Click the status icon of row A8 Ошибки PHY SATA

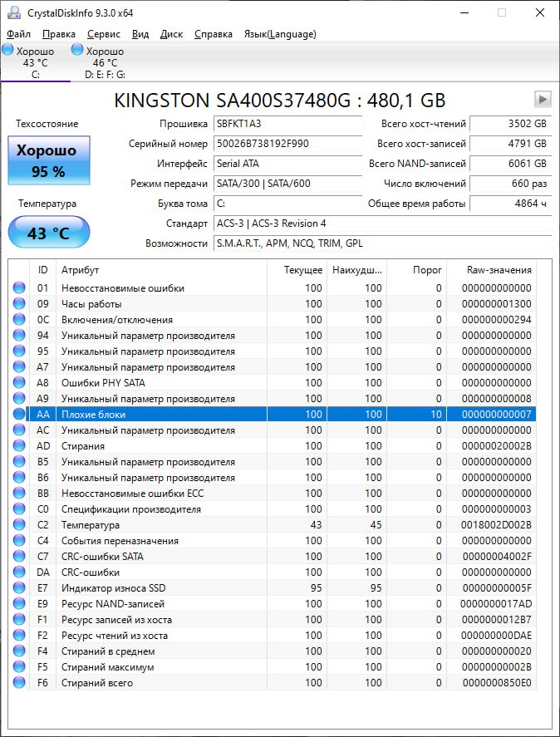(x=19, y=382)
